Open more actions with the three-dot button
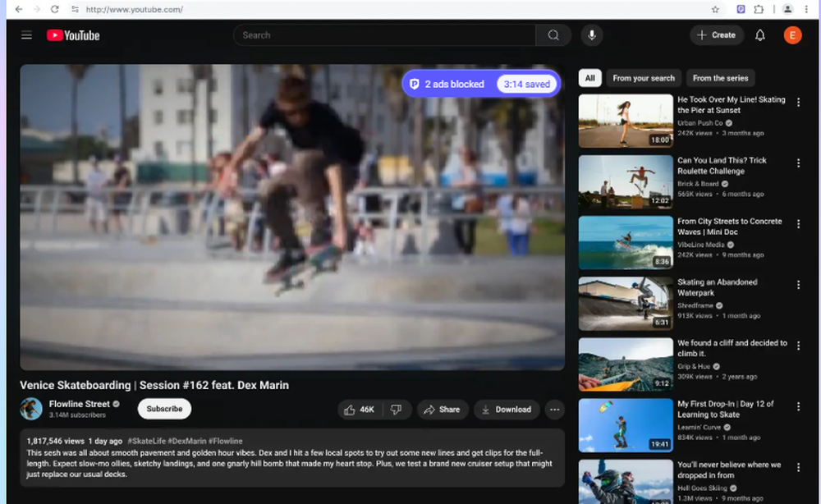This screenshot has height=504, width=821. click(x=554, y=409)
